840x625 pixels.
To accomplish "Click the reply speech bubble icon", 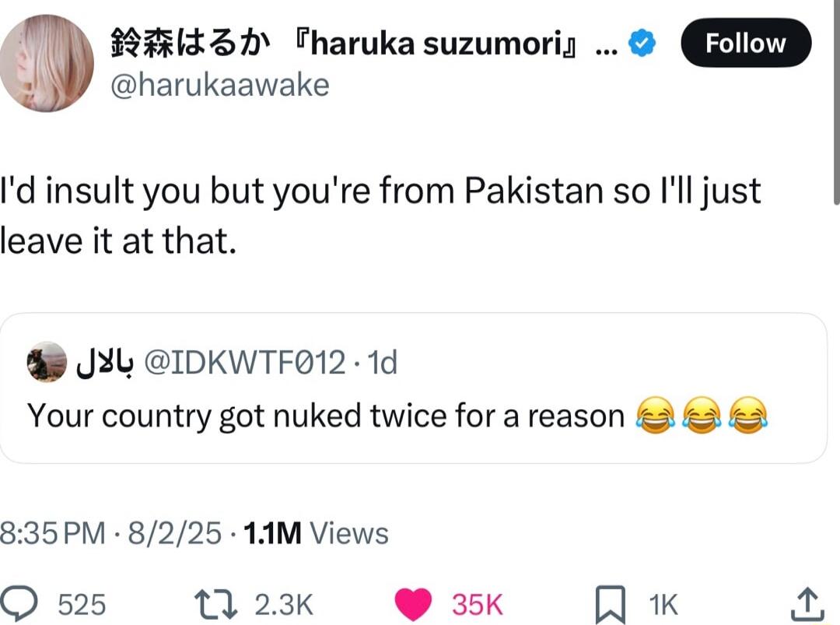I will (x=19, y=603).
